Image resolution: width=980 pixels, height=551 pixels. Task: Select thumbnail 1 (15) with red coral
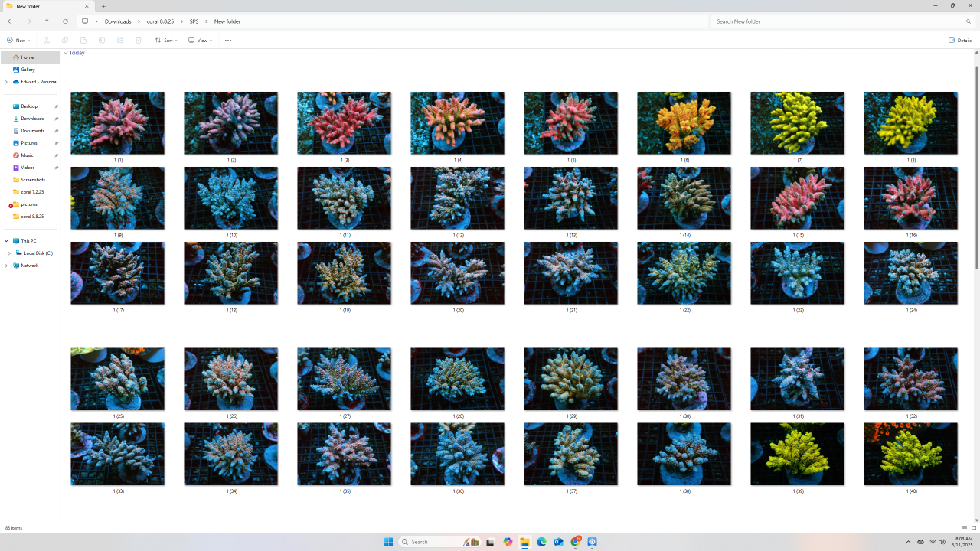(798, 198)
